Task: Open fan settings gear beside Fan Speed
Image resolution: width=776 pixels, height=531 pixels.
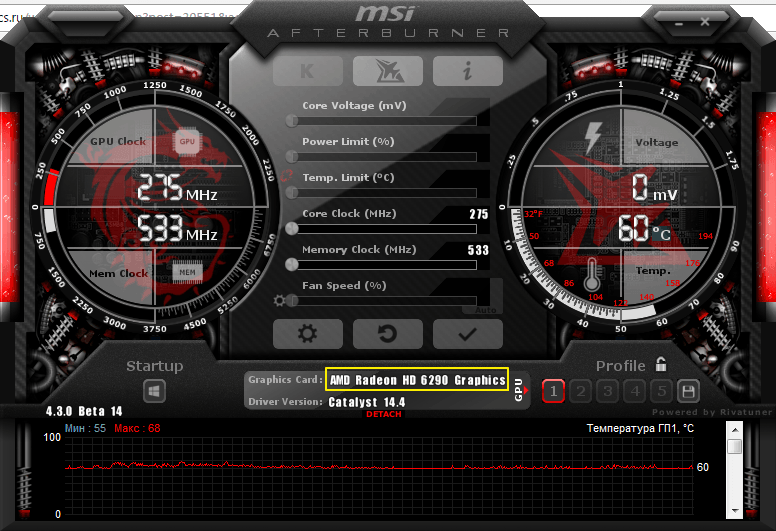Action: (x=280, y=300)
